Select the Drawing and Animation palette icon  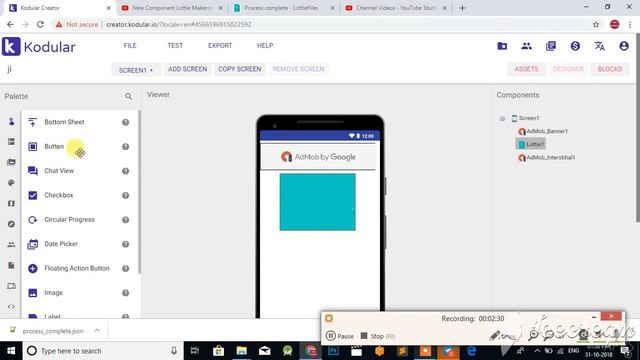[x=11, y=183]
